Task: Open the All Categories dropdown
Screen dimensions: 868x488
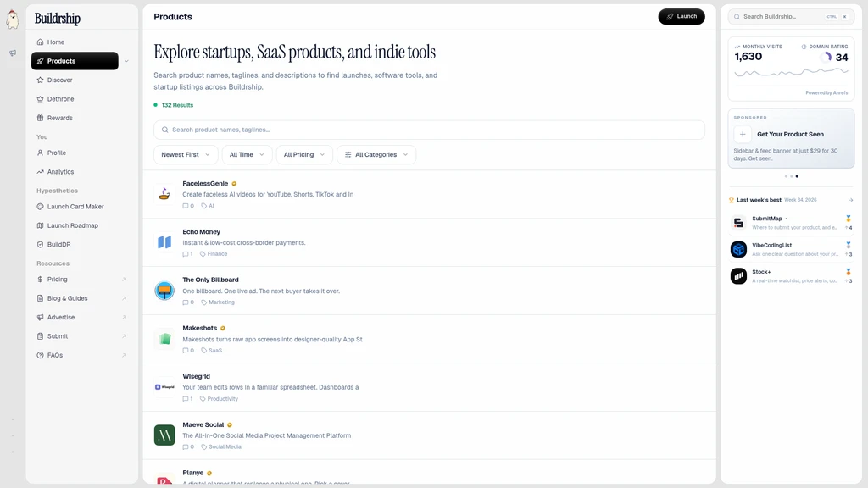Action: [376, 155]
